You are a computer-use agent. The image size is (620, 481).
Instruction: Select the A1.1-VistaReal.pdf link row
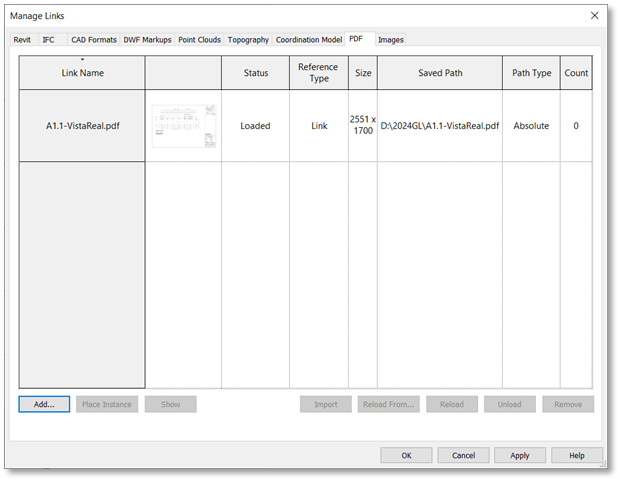82,127
